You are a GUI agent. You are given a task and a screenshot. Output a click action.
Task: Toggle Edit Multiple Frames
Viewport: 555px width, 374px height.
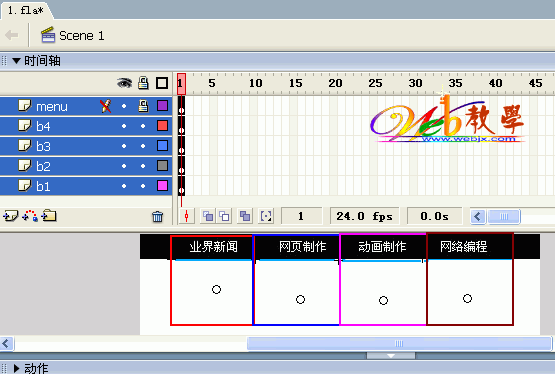(x=245, y=216)
